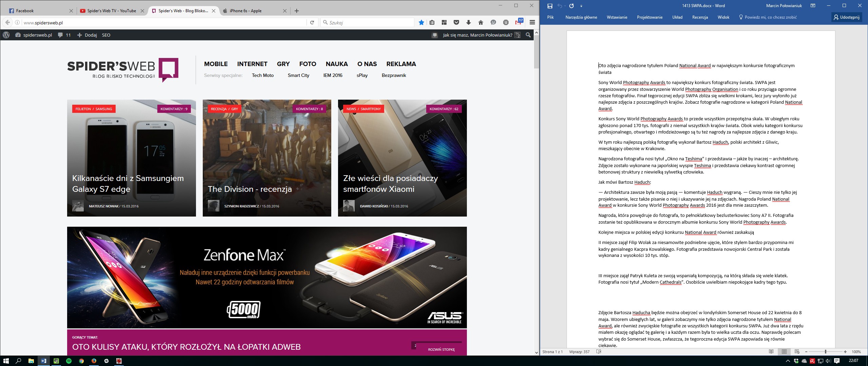The image size is (868, 366).
Task: Click the Firefox back arrow button
Action: point(7,22)
